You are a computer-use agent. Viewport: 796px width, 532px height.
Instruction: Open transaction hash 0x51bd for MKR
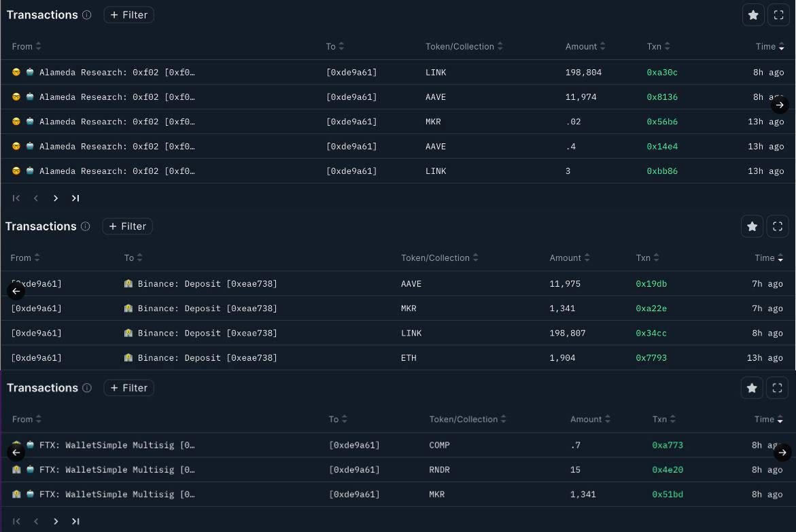(x=667, y=494)
